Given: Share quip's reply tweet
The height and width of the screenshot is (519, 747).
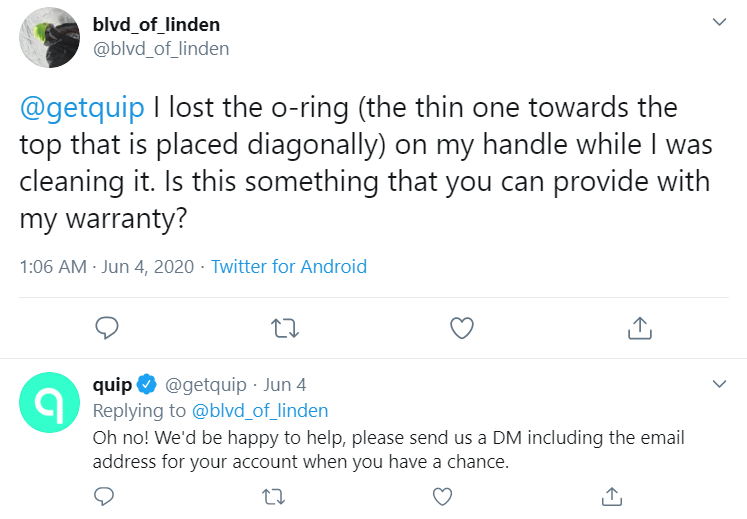Looking at the screenshot, I should 611,495.
